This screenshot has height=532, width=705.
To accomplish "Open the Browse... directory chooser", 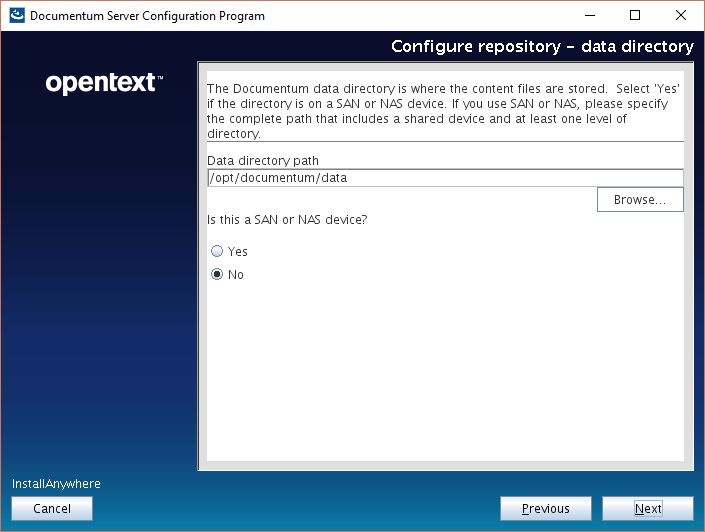I will [639, 200].
